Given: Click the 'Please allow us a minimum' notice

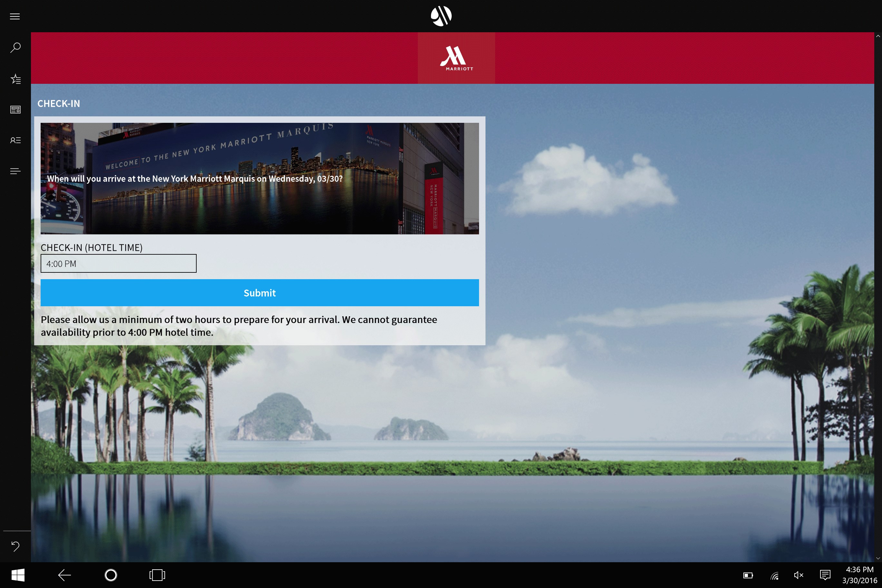Looking at the screenshot, I should 239,326.
